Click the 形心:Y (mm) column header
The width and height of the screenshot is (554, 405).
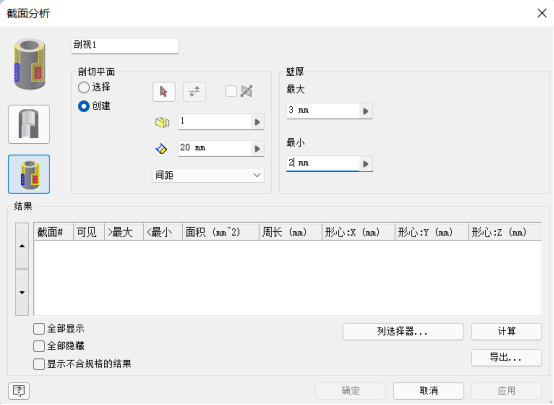coord(432,232)
